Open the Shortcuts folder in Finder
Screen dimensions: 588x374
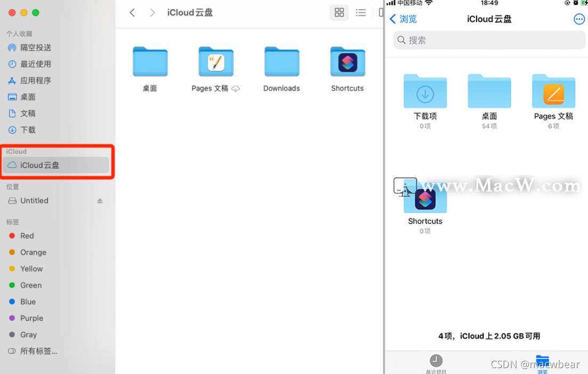pos(348,62)
